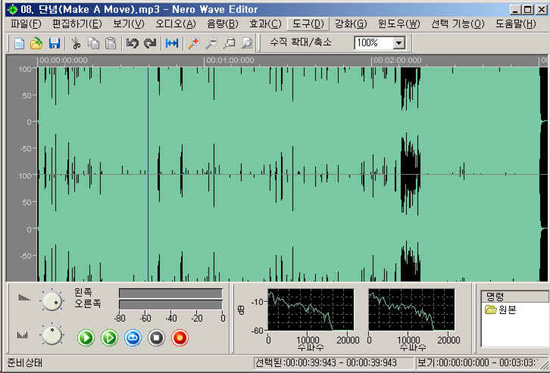Screen dimensions: 550x373
Task: Open the 파일(F) menu
Action: pyautogui.click(x=26, y=24)
